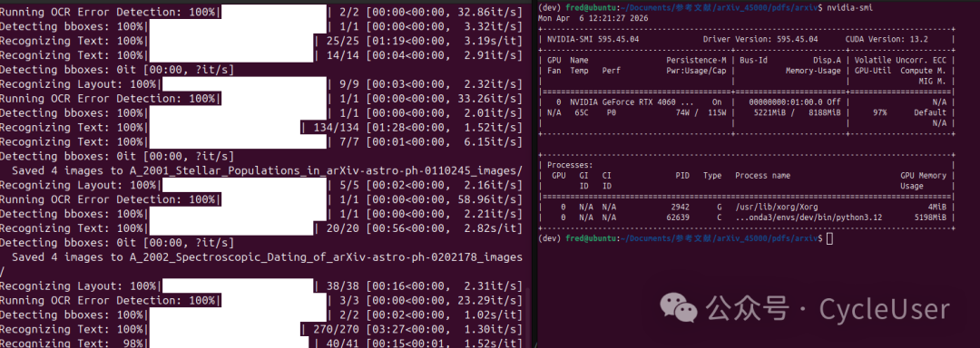The width and height of the screenshot is (980, 348).
Task: Click the progress bar on the 98% line
Action: pos(229,343)
